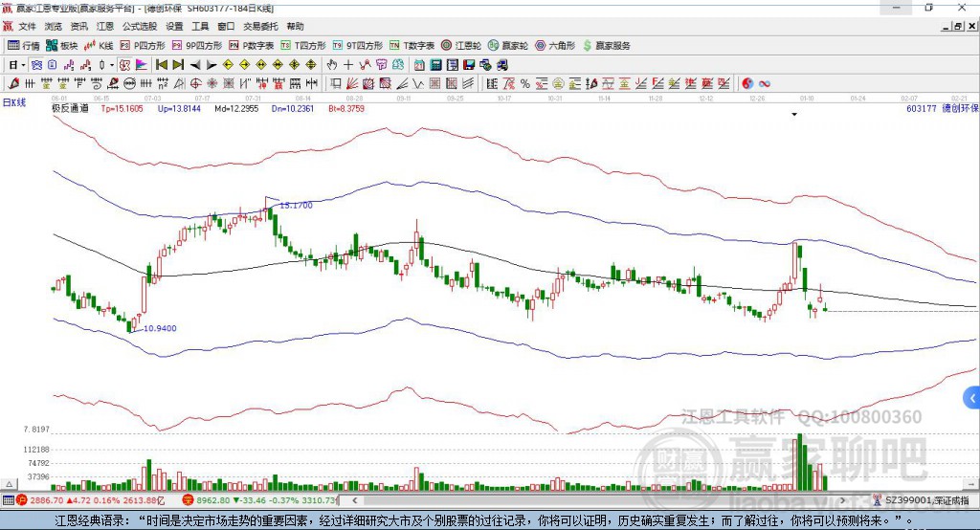This screenshot has width=980, height=530.
Task: Open the calculator icon
Action: coord(435,65)
